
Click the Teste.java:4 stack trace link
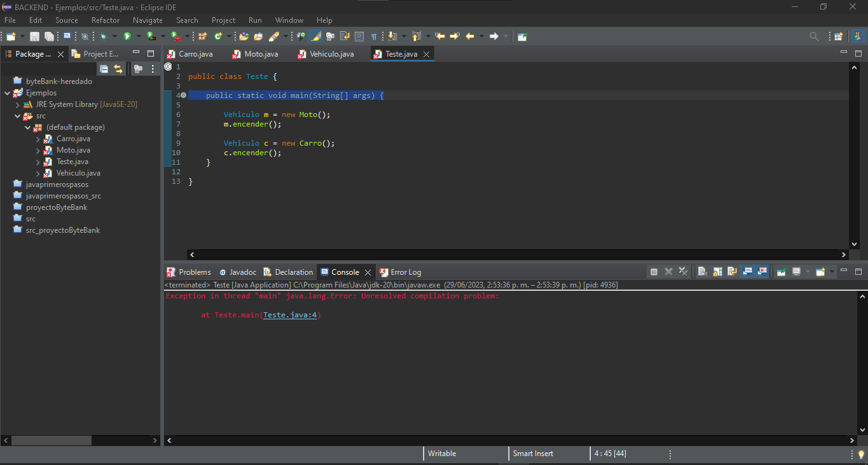[290, 315]
